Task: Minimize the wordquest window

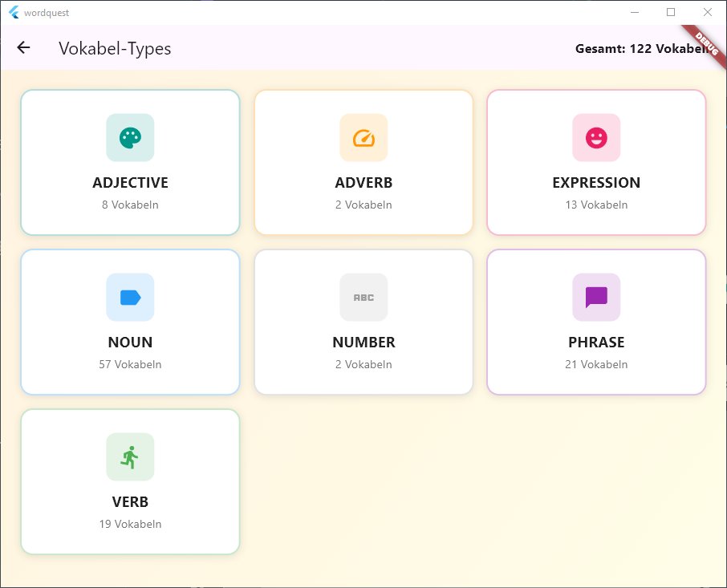Action: [x=635, y=13]
